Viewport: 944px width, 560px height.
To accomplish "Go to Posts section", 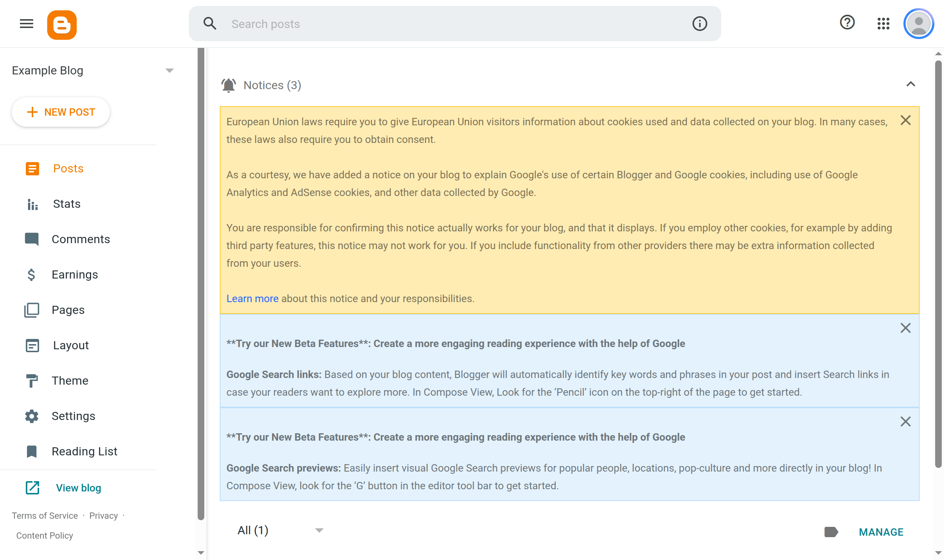I will click(x=68, y=169).
